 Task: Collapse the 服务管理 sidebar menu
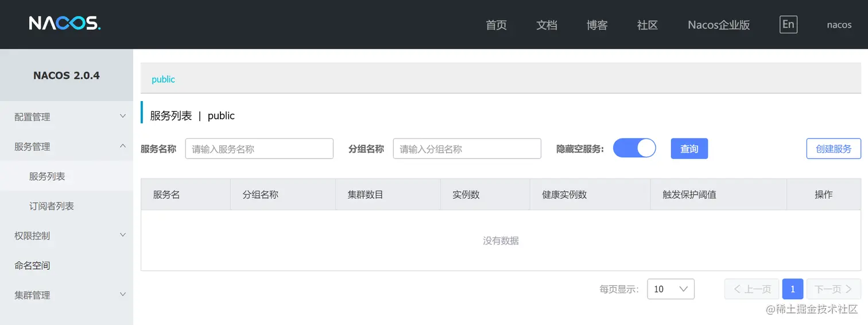click(67, 146)
